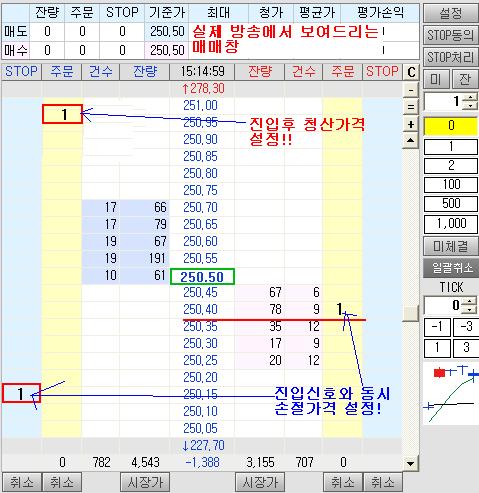Click the 미 toggle button
The width and height of the screenshot is (479, 493).
[x=436, y=79]
